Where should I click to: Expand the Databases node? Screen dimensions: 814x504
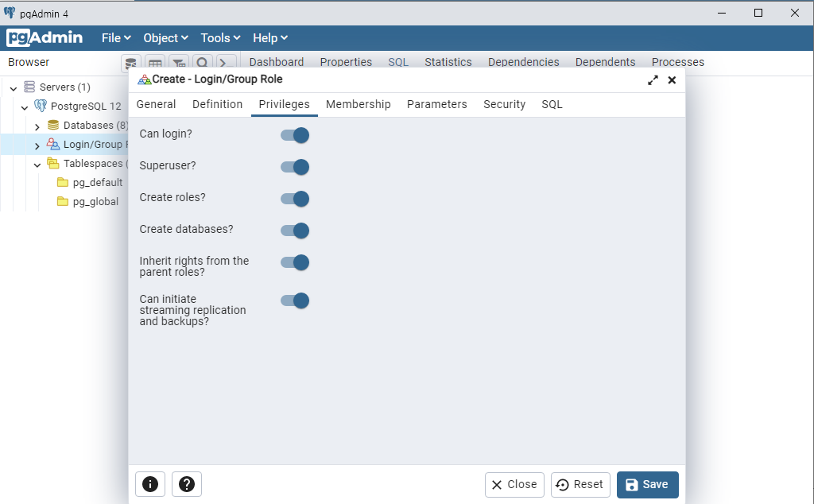(37, 126)
